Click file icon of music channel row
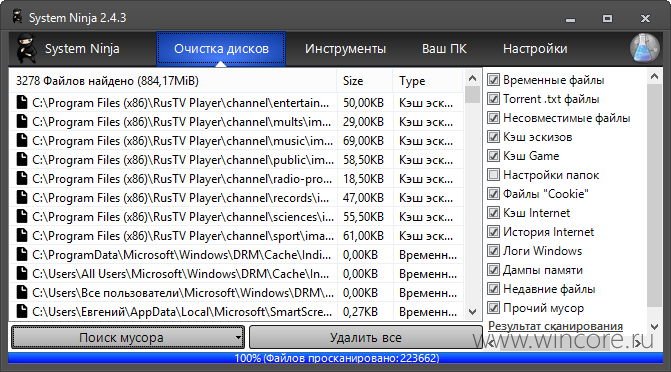 pyautogui.click(x=22, y=140)
